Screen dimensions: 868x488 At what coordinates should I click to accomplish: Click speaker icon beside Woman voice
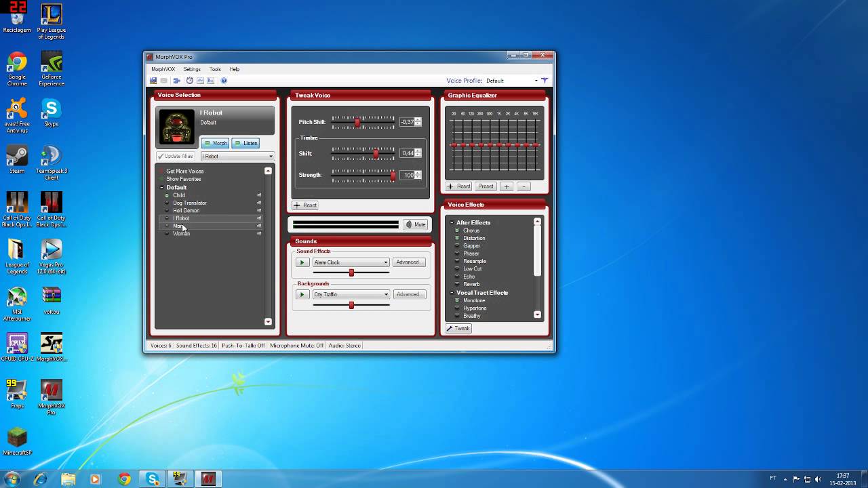click(258, 233)
